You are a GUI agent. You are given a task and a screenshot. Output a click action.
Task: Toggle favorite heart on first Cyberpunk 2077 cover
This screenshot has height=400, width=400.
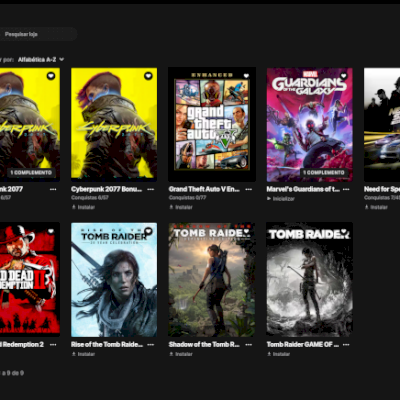[x=51, y=76]
